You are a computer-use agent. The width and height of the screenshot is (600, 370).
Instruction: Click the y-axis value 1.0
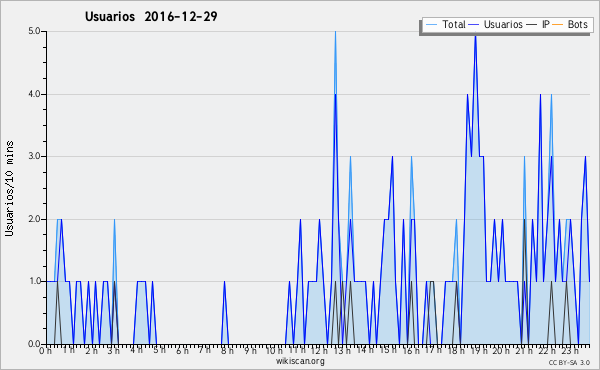point(34,282)
